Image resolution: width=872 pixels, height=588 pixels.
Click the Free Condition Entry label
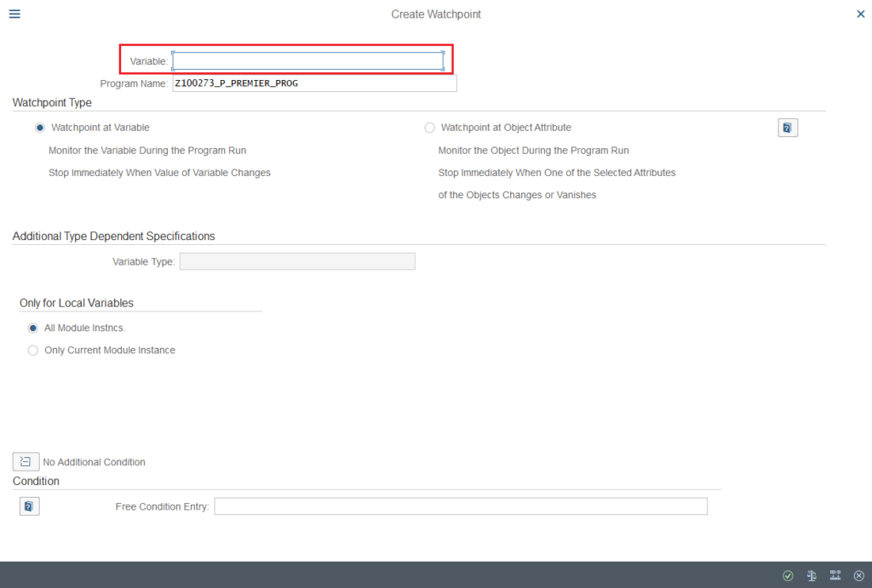tap(163, 507)
